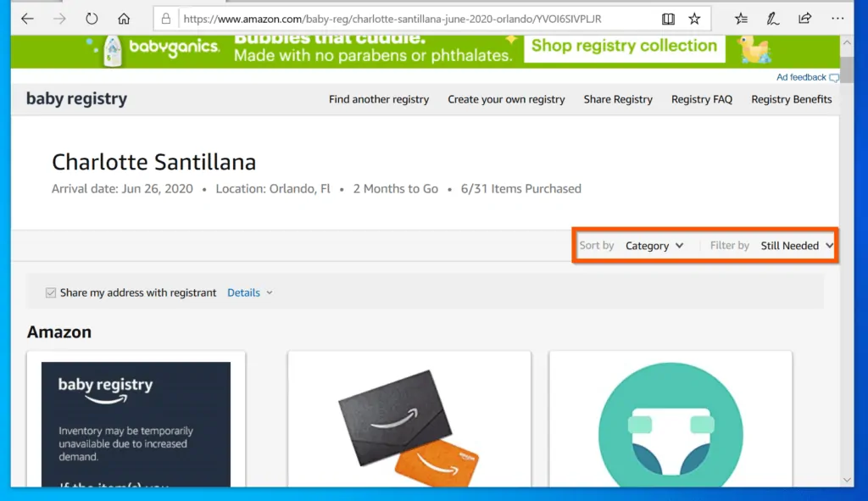Viewport: 868px width, 501px height.
Task: Open the Sort by Category dropdown
Action: coord(654,245)
